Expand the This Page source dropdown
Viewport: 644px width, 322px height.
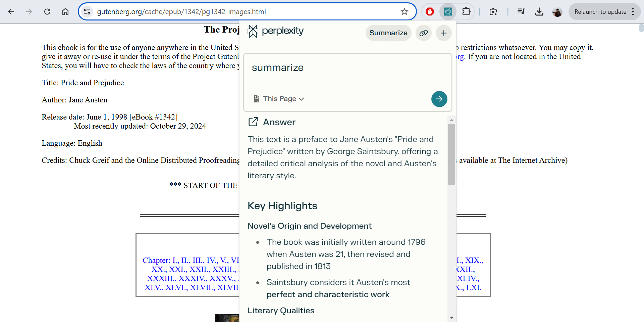pos(279,99)
